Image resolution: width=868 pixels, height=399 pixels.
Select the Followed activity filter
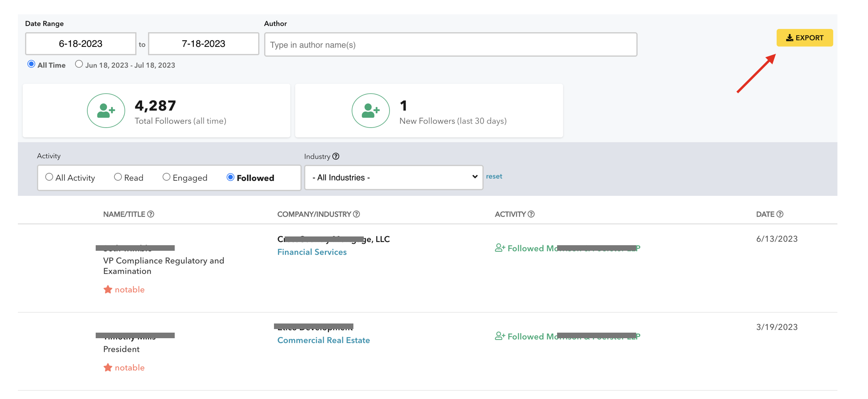[x=230, y=177]
